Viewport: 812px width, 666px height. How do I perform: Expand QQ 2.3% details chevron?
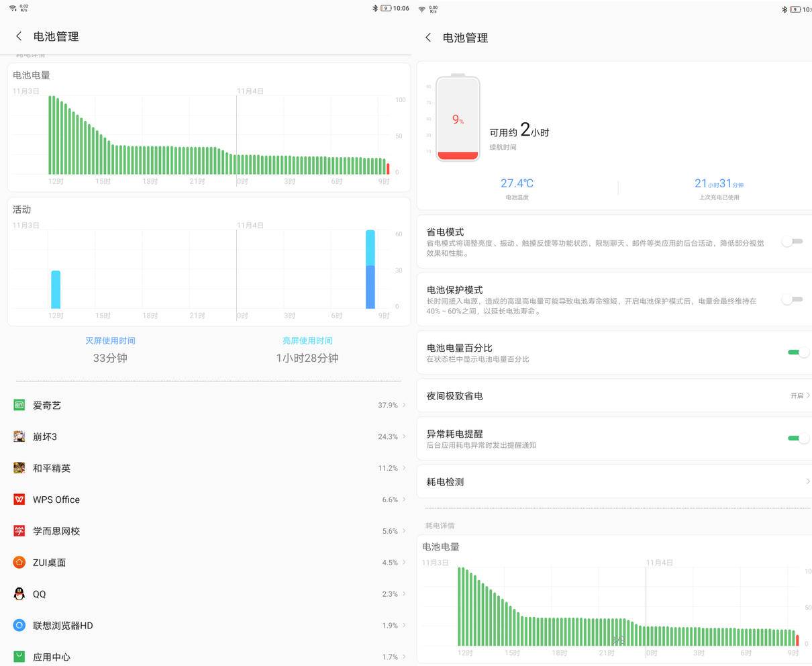tap(404, 594)
